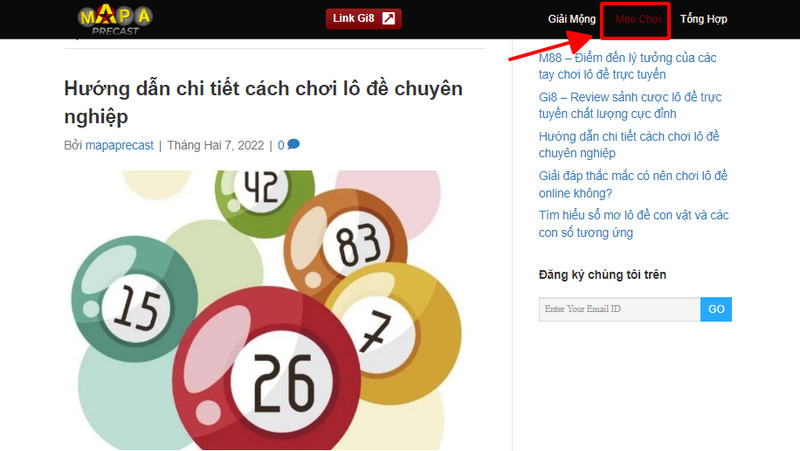800x451 pixels.
Task: Click the comment bubble icon
Action: pyautogui.click(x=293, y=144)
